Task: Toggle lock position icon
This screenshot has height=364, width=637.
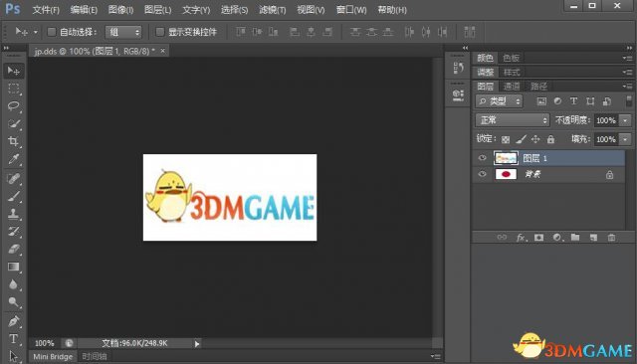Action: 535,139
